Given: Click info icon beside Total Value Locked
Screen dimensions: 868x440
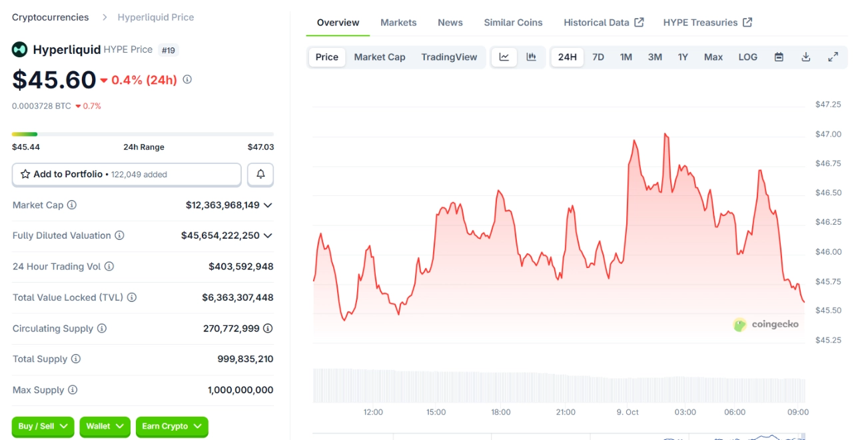Looking at the screenshot, I should pos(132,297).
